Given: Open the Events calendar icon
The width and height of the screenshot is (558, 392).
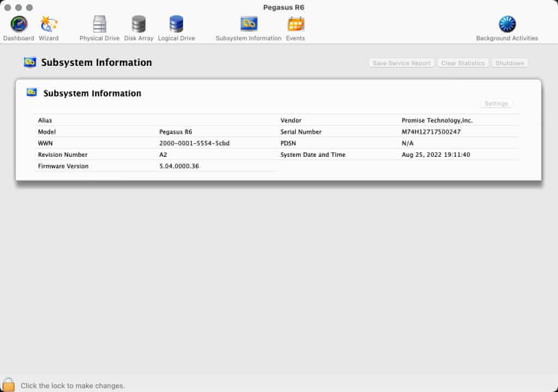Looking at the screenshot, I should 295,24.
